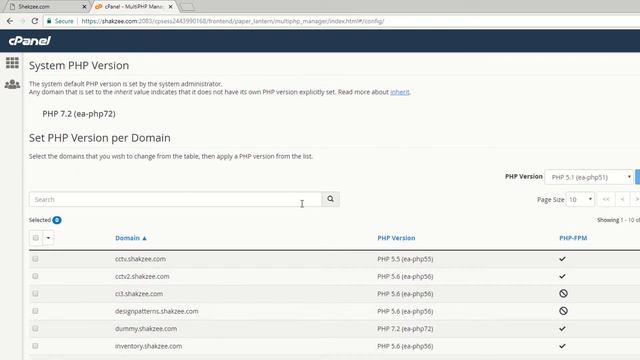Open the PHP Version dropdown
The height and width of the screenshot is (360, 640).
point(589,177)
